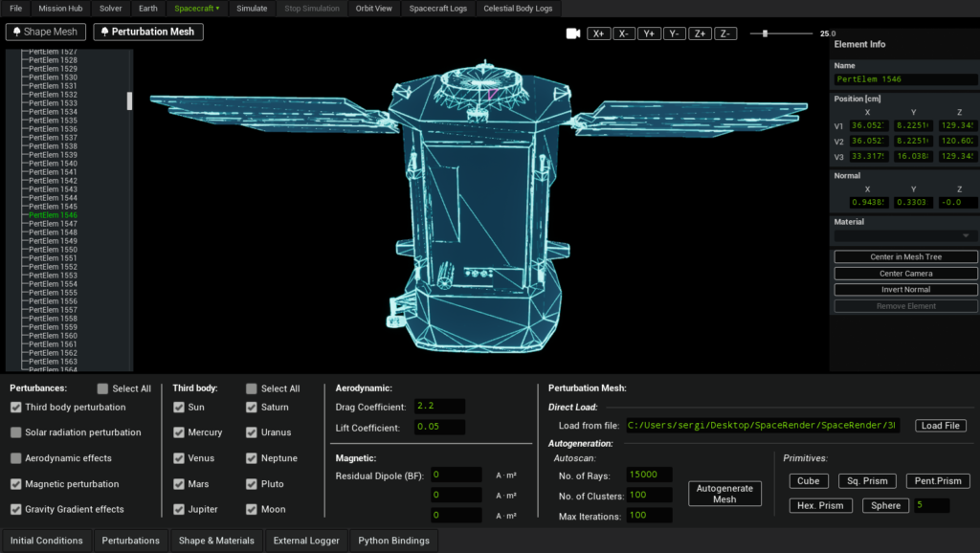Switch view to Y+ axis
Image resolution: width=980 pixels, height=553 pixels.
(649, 33)
